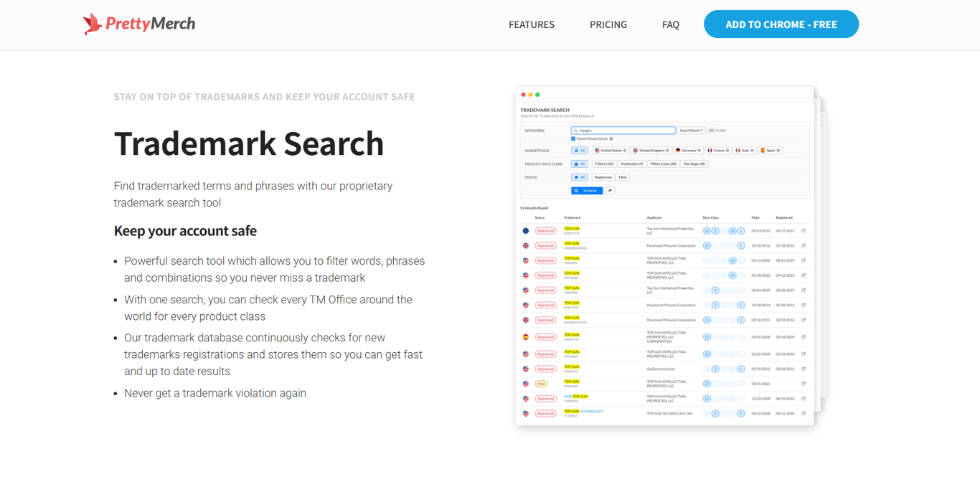Image resolution: width=980 pixels, height=482 pixels.
Task: Click the Filed column header
Action: (755, 217)
